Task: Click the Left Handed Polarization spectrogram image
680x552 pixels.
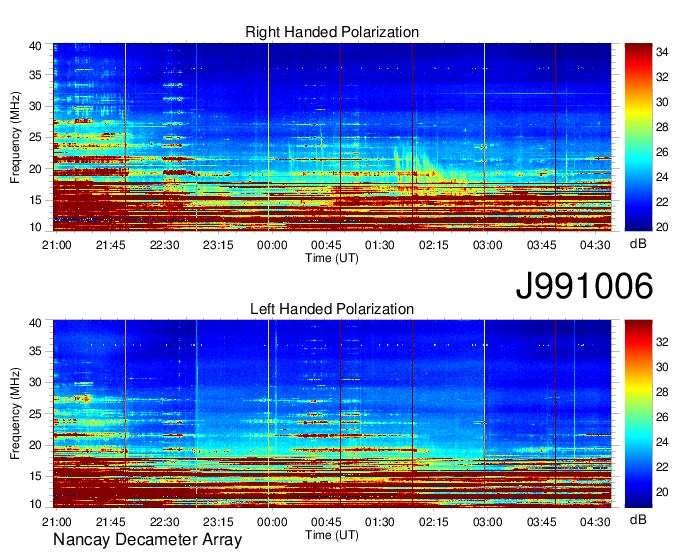Action: tap(332, 414)
